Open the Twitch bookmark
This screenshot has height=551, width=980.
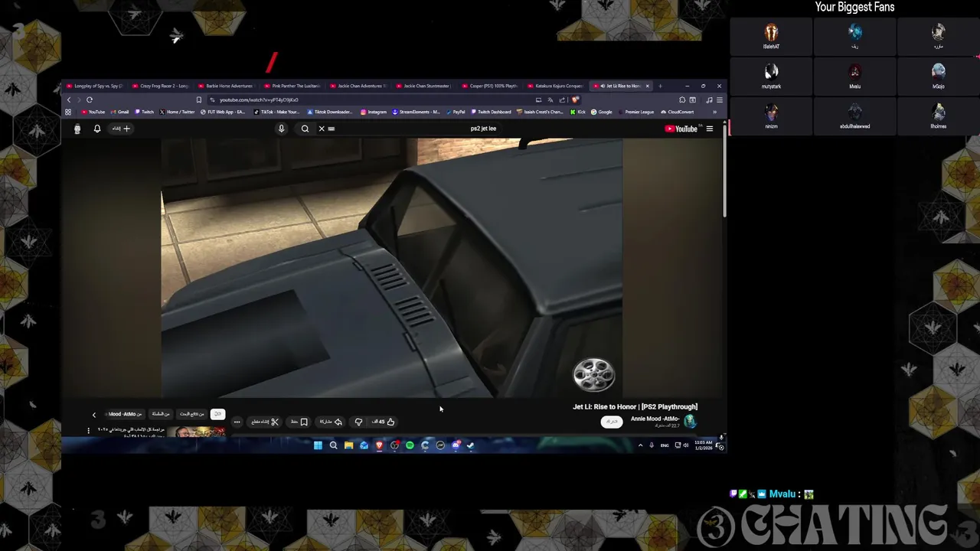145,112
